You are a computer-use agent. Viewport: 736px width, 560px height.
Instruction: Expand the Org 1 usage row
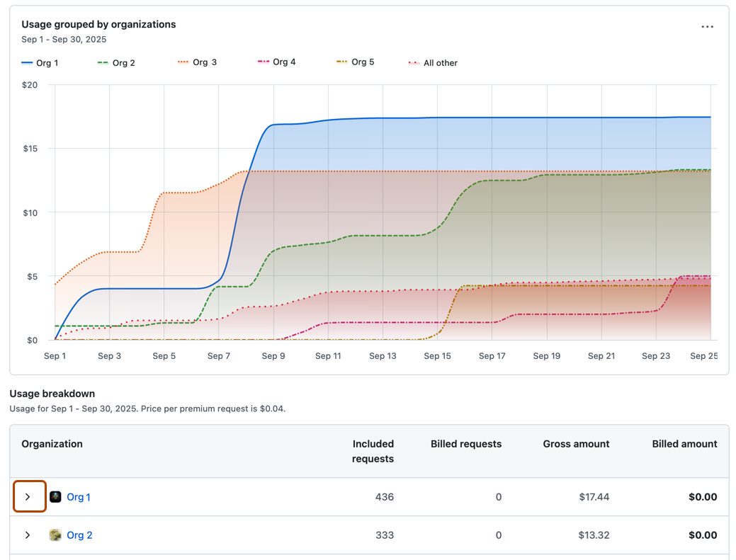point(29,496)
